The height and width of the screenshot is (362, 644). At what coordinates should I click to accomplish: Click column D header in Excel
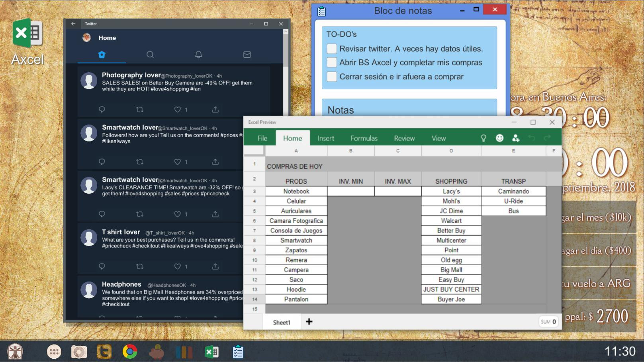tap(451, 151)
